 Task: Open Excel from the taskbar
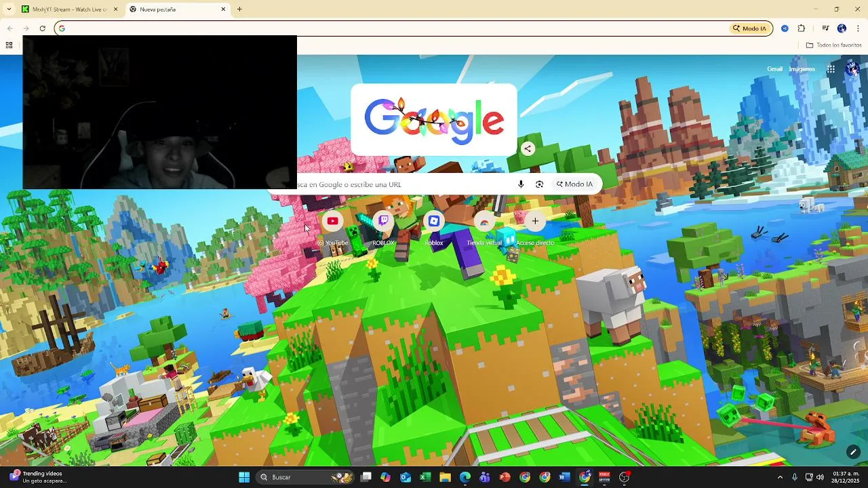click(425, 477)
